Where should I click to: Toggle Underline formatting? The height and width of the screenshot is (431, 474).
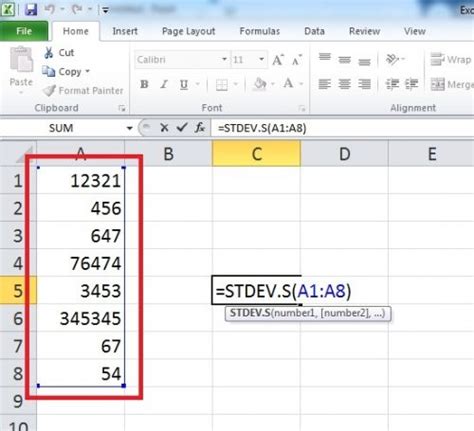tap(184, 85)
